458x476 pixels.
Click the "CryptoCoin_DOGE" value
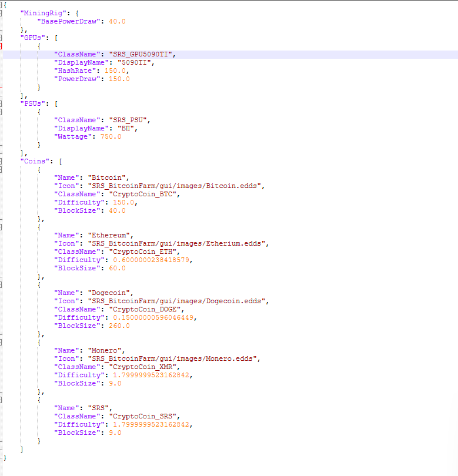145,309
